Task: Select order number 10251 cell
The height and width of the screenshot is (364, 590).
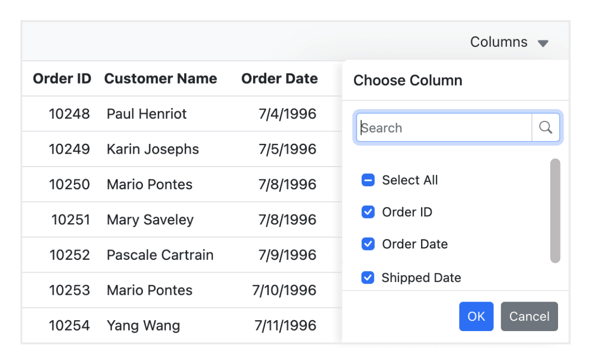Action: coord(71,220)
